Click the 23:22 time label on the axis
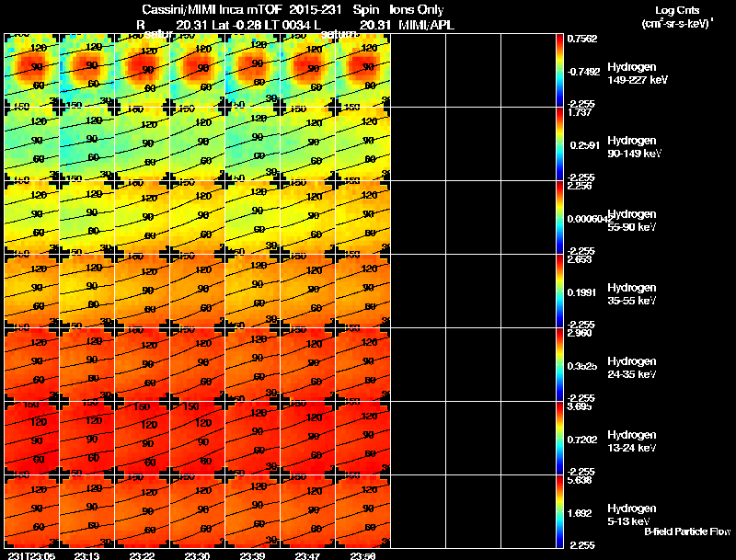The width and height of the screenshot is (736, 560). point(141,555)
